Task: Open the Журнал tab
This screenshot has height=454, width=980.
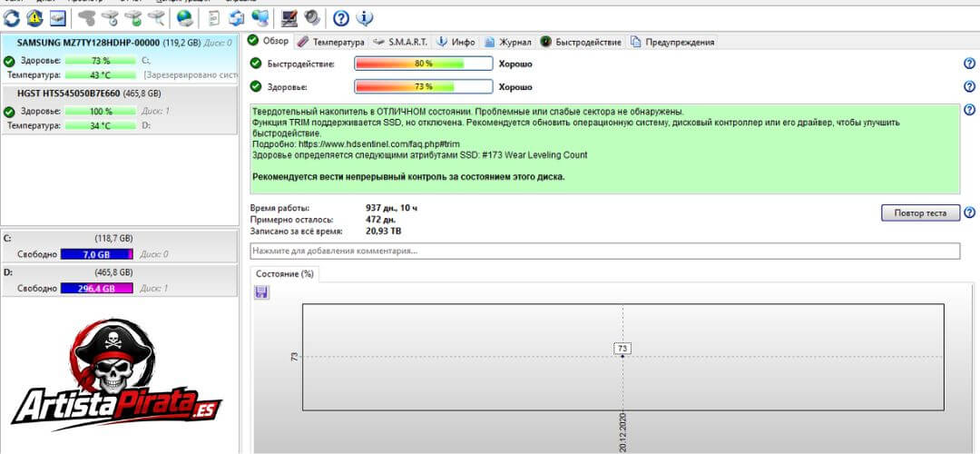Action: (508, 42)
